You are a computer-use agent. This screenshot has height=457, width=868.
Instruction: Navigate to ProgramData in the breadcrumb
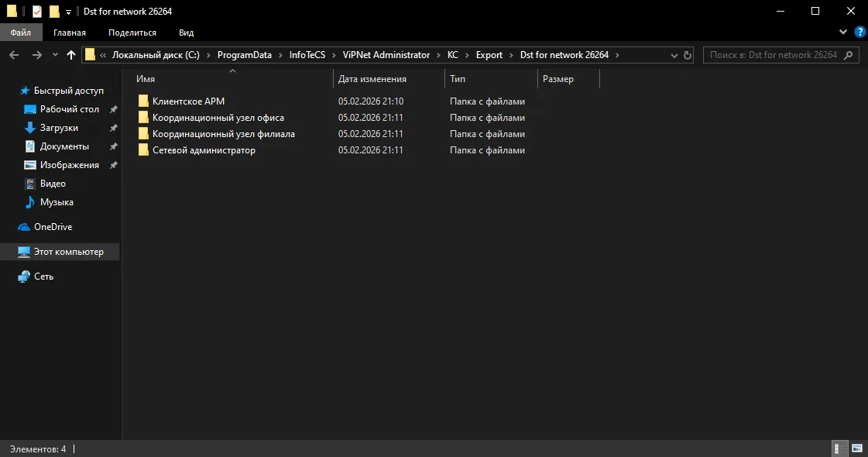point(244,55)
